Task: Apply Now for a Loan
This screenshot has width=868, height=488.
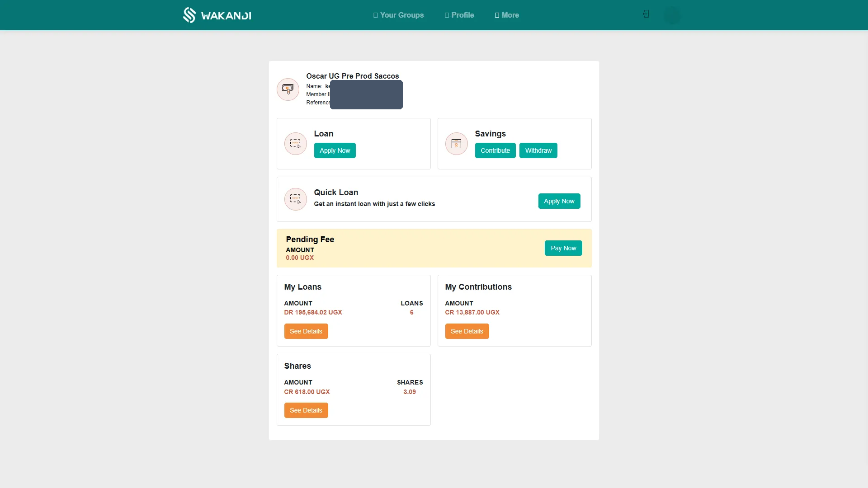Action: tap(335, 150)
